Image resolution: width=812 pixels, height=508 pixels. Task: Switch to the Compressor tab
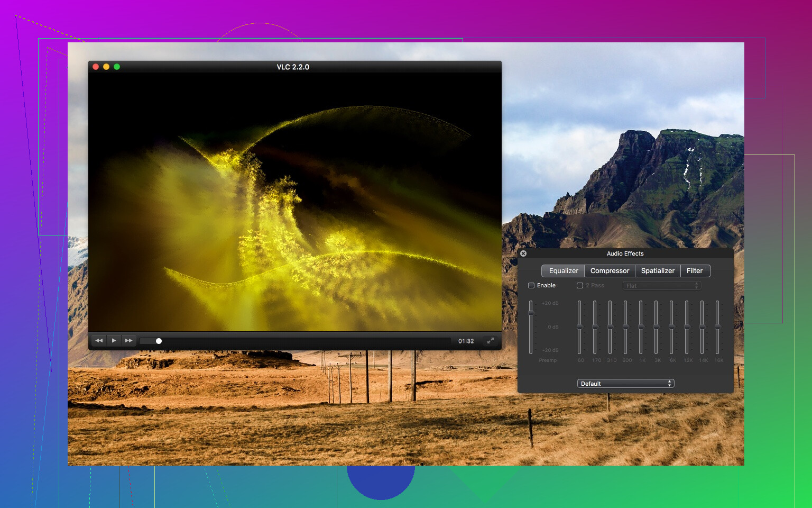(610, 271)
